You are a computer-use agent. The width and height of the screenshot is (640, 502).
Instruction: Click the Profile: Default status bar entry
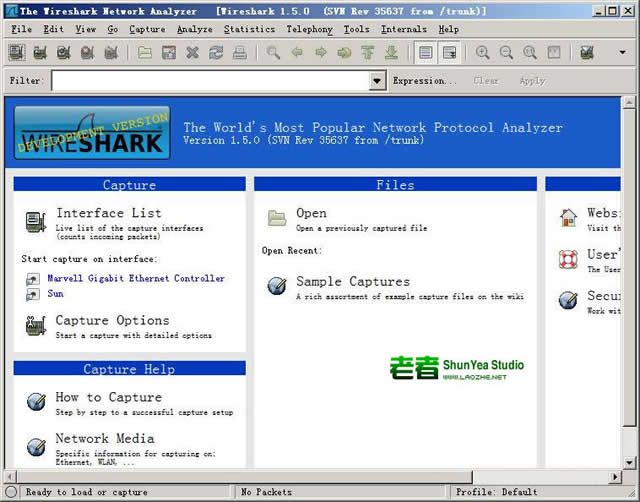(496, 492)
